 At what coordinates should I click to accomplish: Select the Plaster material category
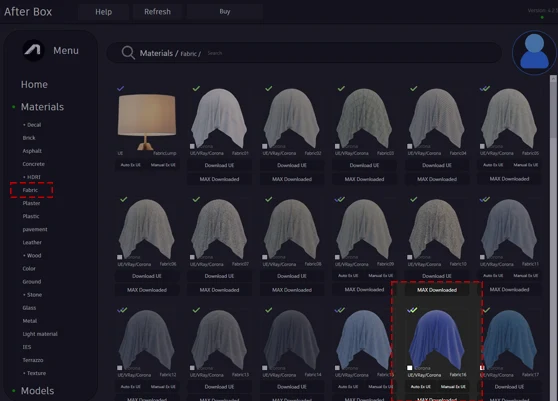31,203
